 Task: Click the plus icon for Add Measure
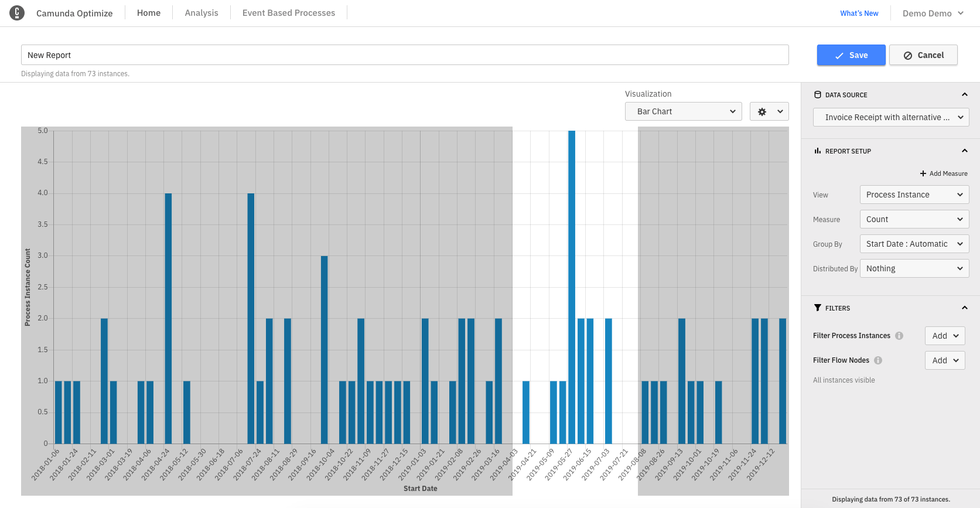click(x=923, y=173)
